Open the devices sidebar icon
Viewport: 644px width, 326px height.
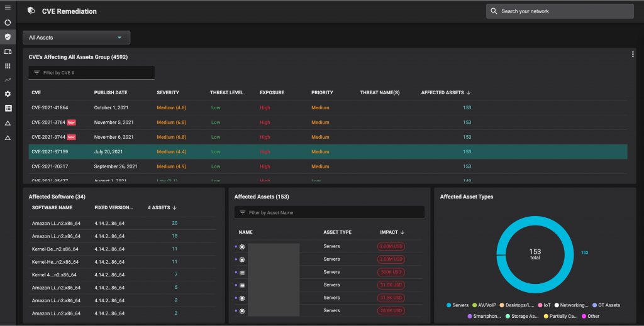[8, 52]
